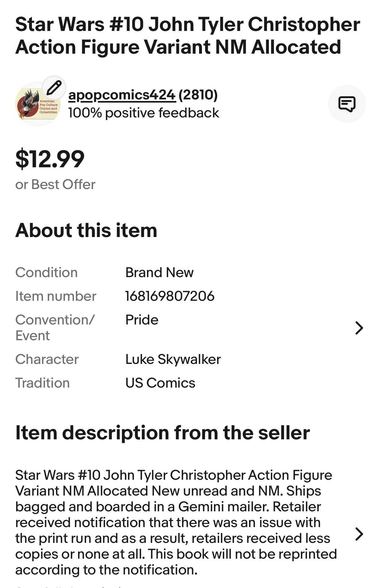This screenshot has height=588, width=371.
Task: Expand About this item details chevron
Action: pos(359,328)
